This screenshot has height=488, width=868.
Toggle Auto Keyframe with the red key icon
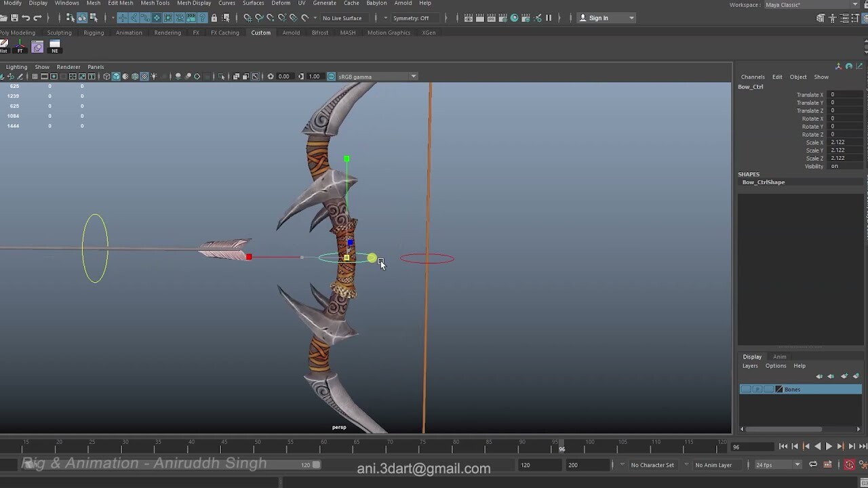tap(850, 464)
